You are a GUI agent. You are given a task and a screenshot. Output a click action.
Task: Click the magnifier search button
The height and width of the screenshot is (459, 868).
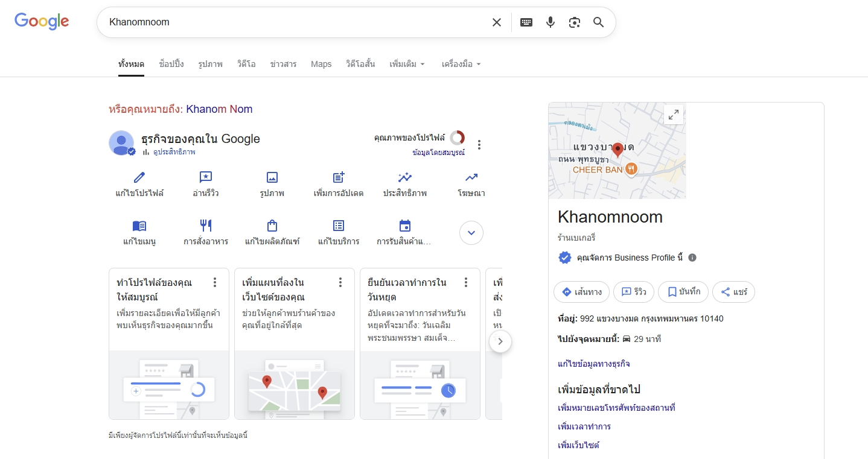click(598, 22)
